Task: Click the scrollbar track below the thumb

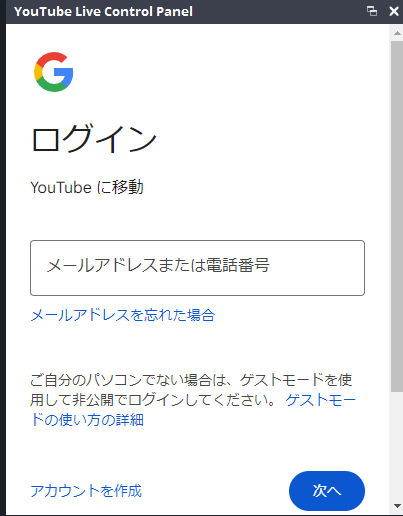Action: (397, 445)
